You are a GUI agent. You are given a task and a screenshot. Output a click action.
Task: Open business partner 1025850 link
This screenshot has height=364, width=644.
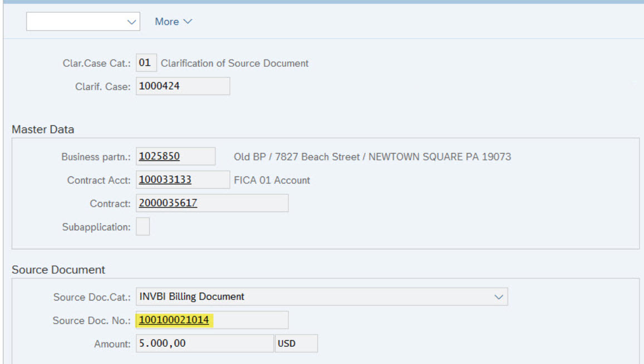(x=159, y=156)
